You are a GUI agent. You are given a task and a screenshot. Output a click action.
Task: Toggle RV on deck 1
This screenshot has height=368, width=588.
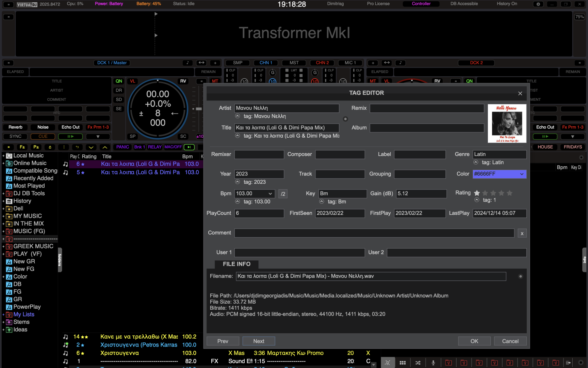coord(183,81)
